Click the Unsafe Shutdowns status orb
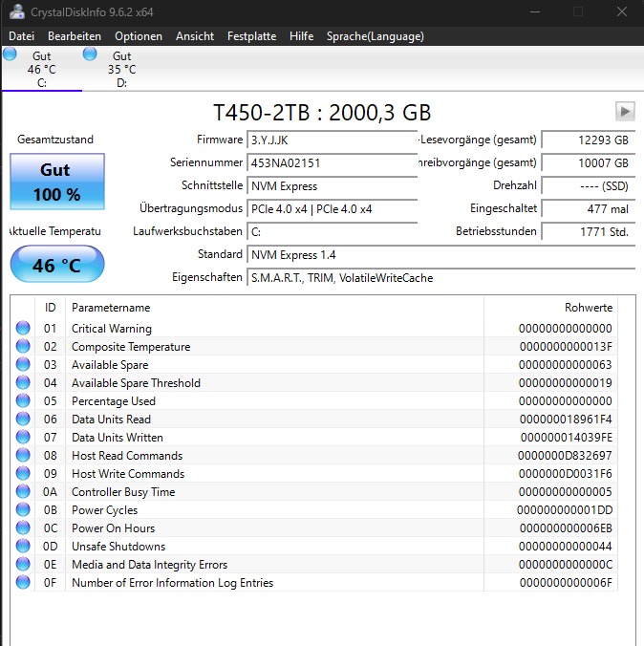This screenshot has width=644, height=646. click(x=23, y=546)
